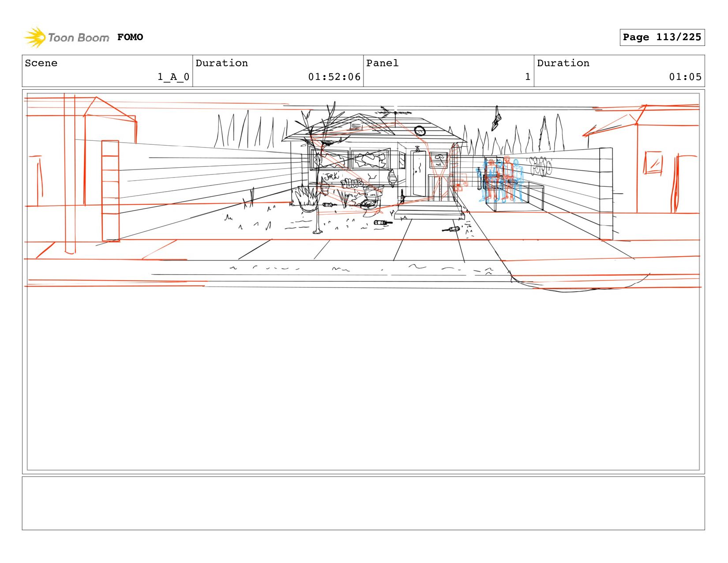Click the Page 113/225 indicator
This screenshot has height=563, width=728.
tap(662, 37)
